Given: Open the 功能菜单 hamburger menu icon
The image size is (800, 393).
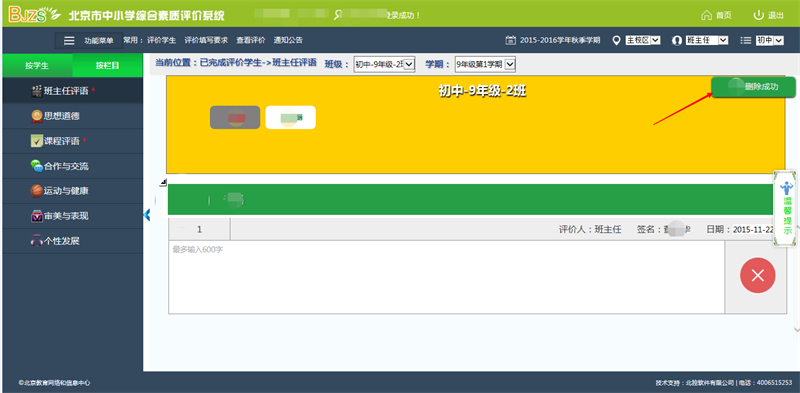Looking at the screenshot, I should click(x=69, y=41).
